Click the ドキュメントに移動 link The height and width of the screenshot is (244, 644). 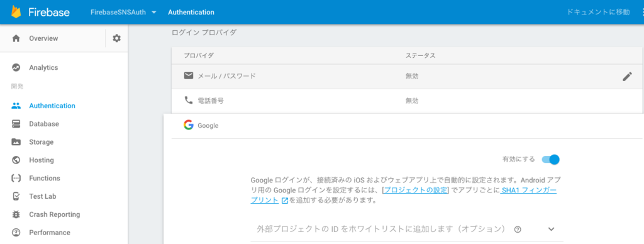[x=598, y=13]
